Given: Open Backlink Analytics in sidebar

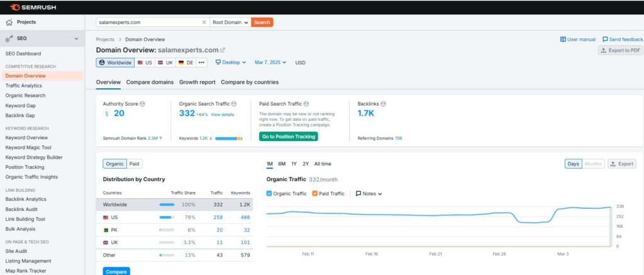Looking at the screenshot, I should pos(26,199).
